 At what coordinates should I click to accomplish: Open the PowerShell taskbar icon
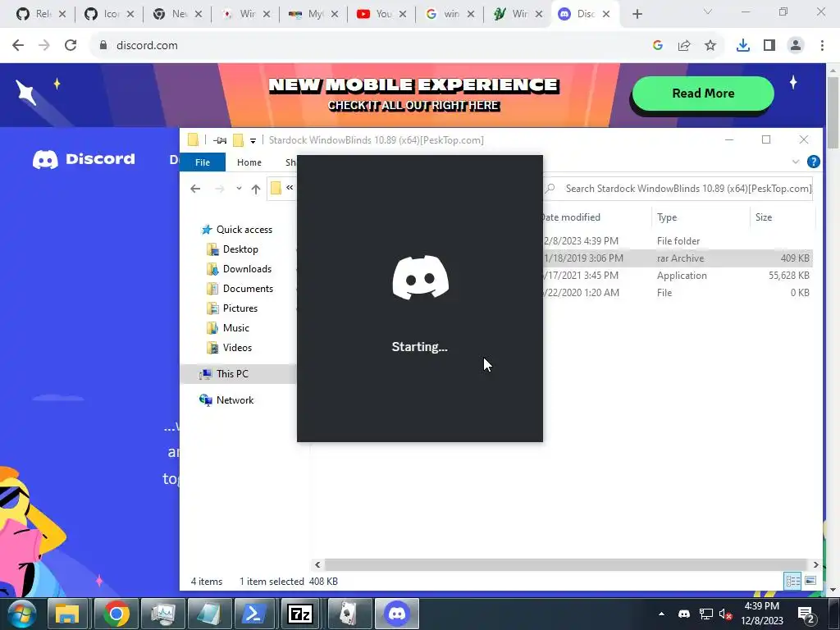[254, 614]
